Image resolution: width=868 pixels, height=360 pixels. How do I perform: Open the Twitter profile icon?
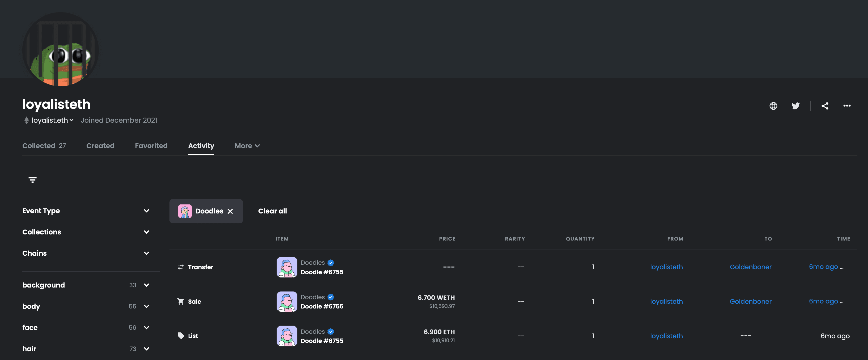click(x=795, y=106)
